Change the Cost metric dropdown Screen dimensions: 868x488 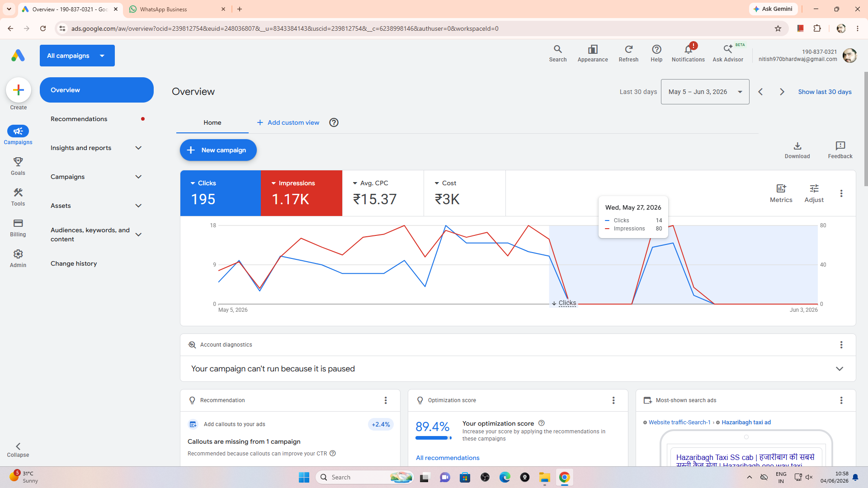point(445,183)
